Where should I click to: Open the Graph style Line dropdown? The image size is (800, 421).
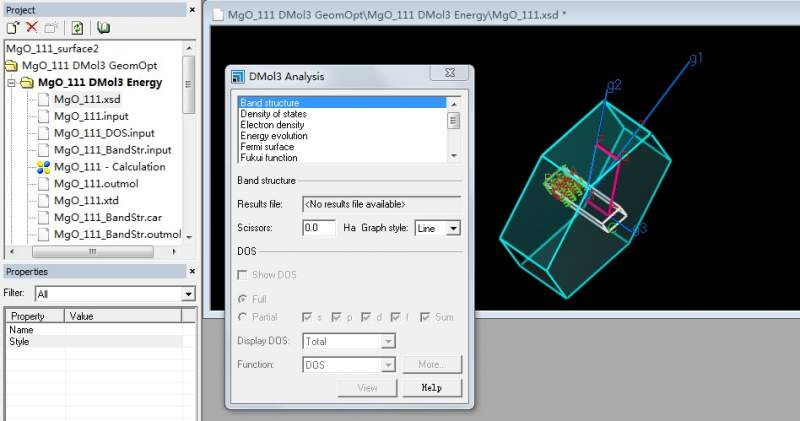[x=453, y=228]
